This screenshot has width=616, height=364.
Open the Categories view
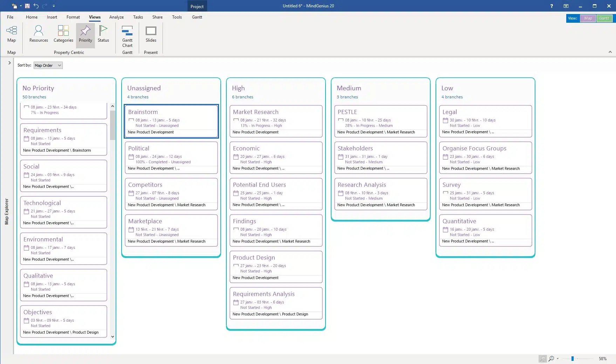click(63, 34)
